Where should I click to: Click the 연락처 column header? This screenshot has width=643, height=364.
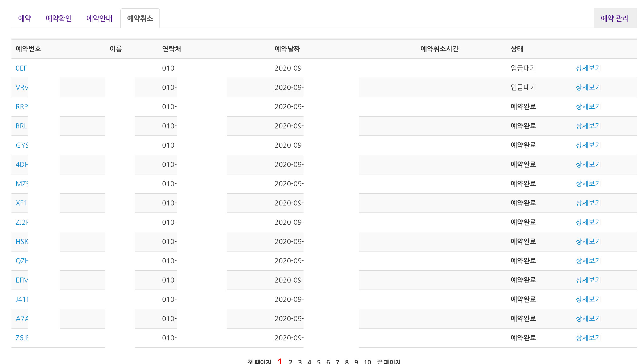point(171,49)
